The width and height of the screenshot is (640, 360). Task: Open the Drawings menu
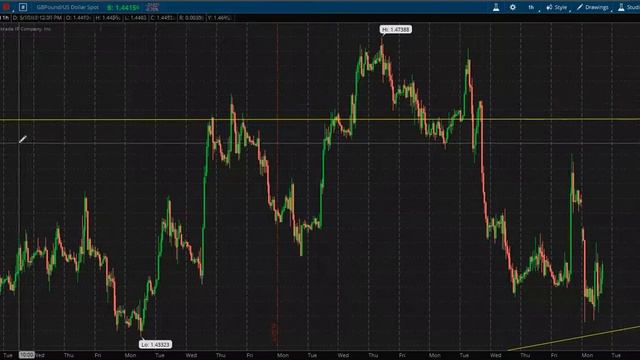(x=593, y=7)
